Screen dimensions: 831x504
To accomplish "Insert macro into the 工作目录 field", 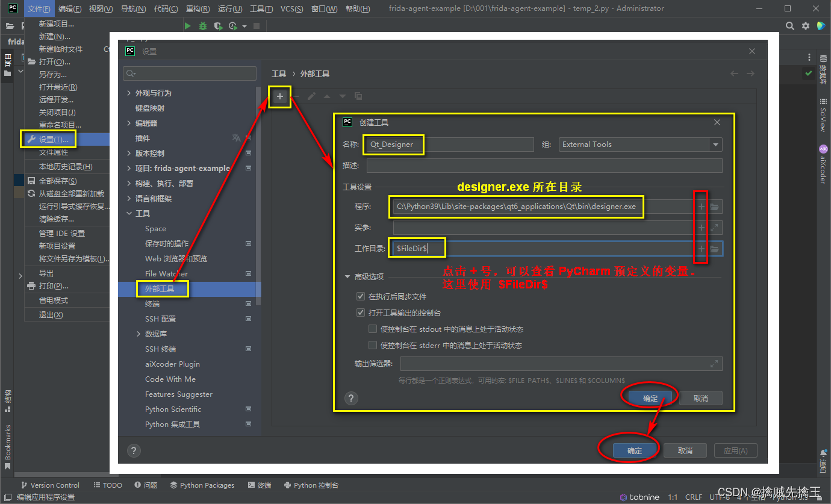I will (701, 249).
